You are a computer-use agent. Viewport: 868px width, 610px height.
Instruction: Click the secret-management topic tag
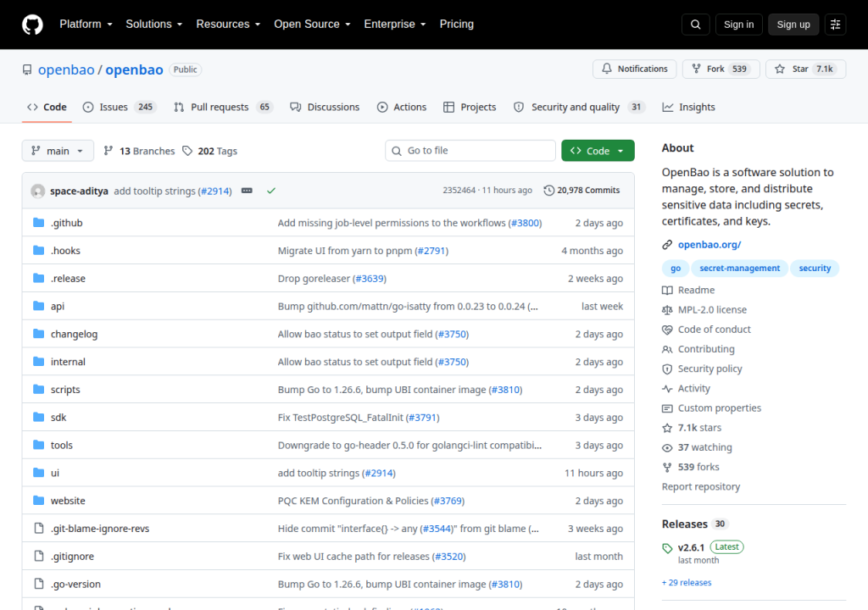coord(739,268)
